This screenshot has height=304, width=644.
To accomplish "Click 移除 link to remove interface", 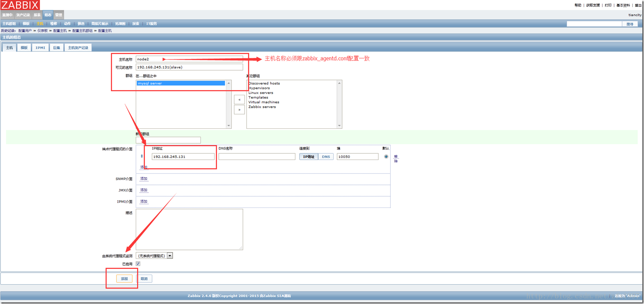I will point(396,159).
